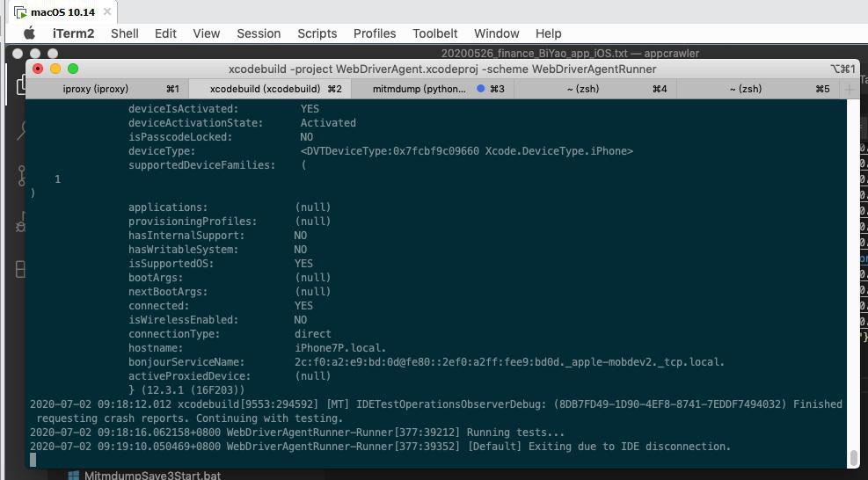
Task: Click the 'supportedDeviceFamilies:' label
Action: point(202,165)
